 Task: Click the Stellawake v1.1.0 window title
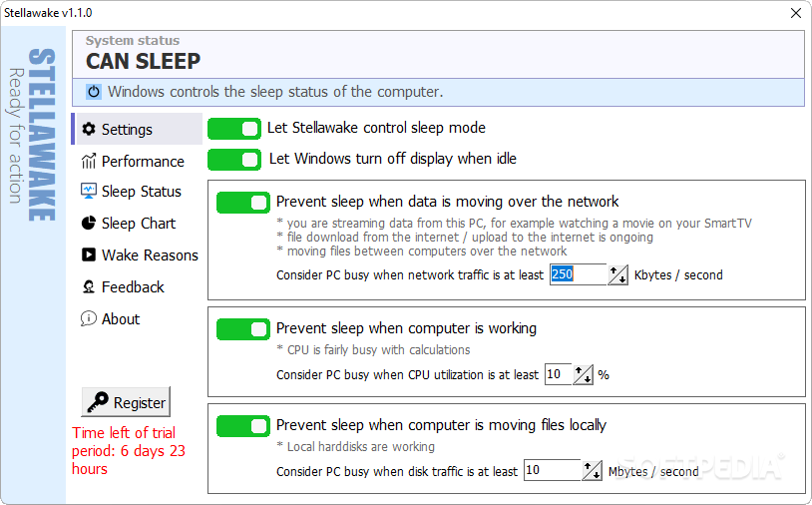[x=48, y=13]
